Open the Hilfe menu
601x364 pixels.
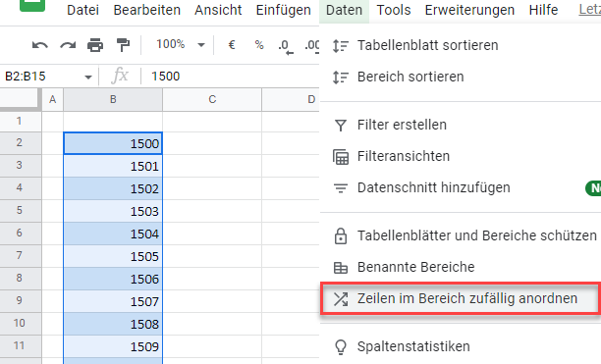pos(543,10)
